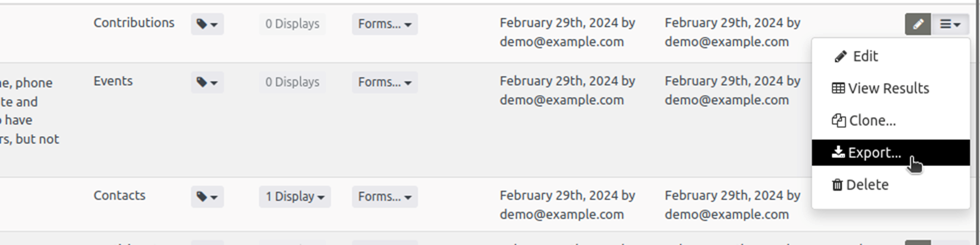Image resolution: width=980 pixels, height=245 pixels.
Task: Click the trash icon beside Delete
Action: point(837,185)
